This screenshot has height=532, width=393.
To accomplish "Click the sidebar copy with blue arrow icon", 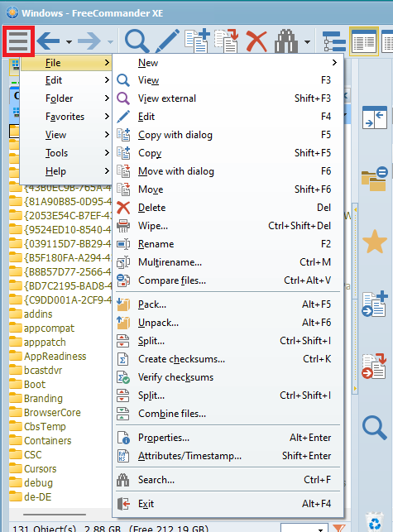I will pos(375,304).
